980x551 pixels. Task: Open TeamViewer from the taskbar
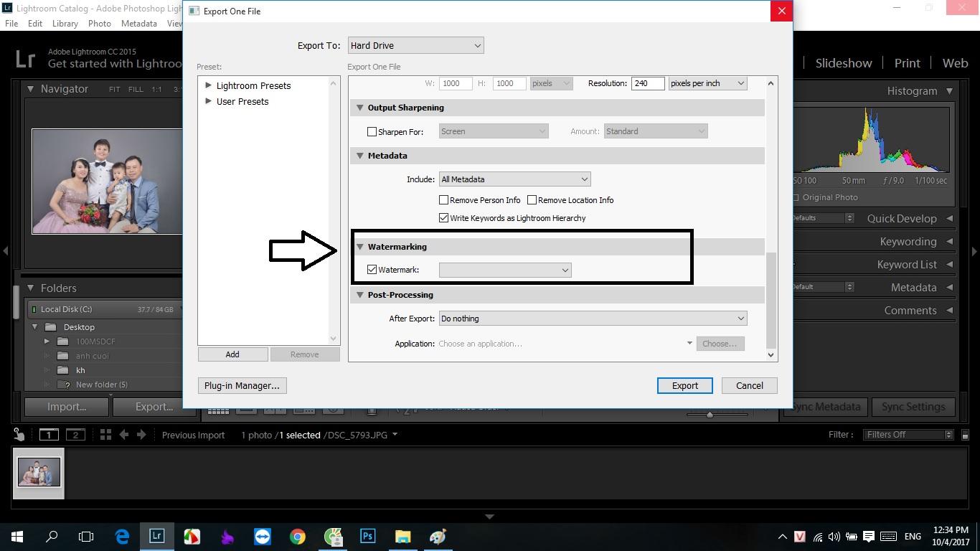pyautogui.click(x=262, y=536)
